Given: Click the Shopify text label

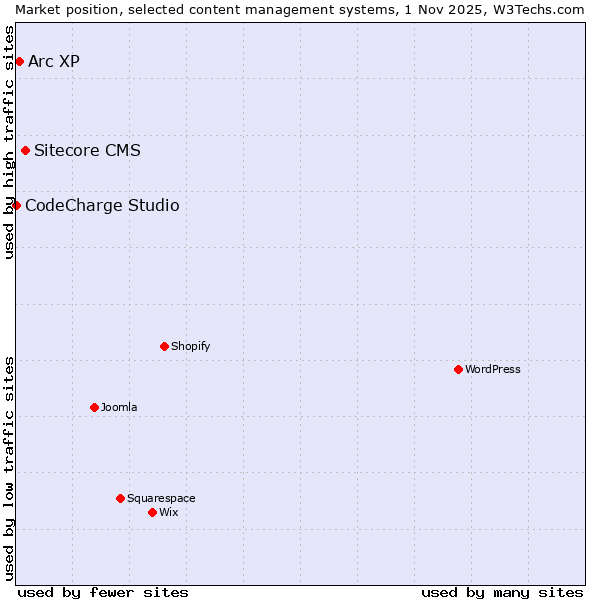Looking at the screenshot, I should pyautogui.click(x=190, y=347).
